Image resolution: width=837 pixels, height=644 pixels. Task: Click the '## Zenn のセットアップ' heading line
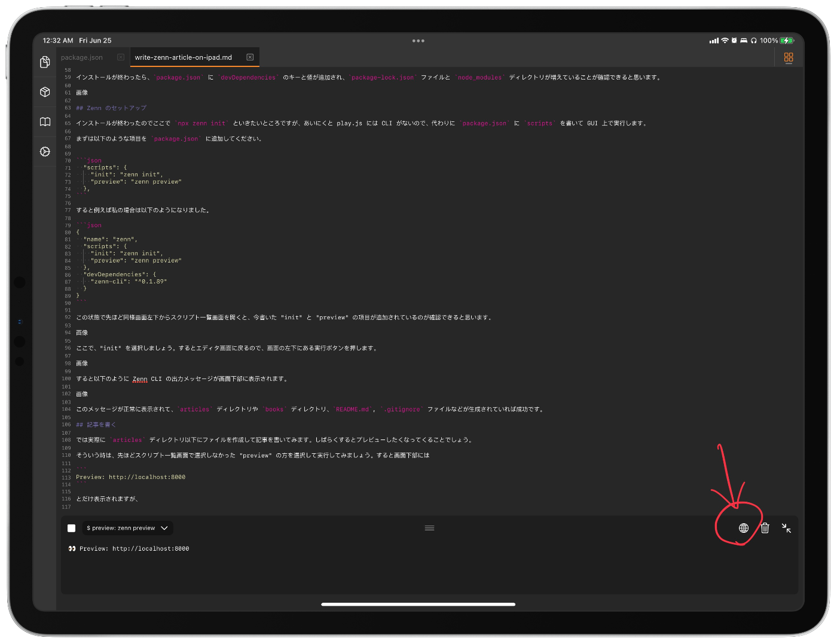click(x=111, y=108)
